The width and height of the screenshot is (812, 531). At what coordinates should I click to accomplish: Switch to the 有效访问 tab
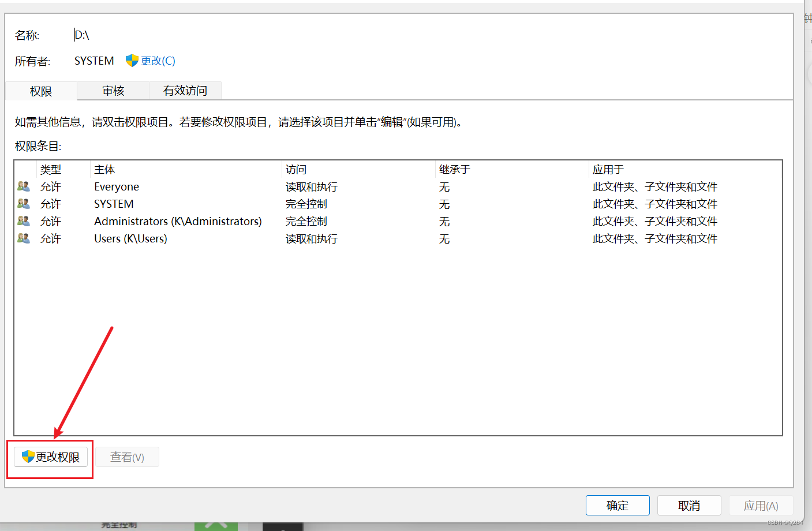[x=185, y=91]
